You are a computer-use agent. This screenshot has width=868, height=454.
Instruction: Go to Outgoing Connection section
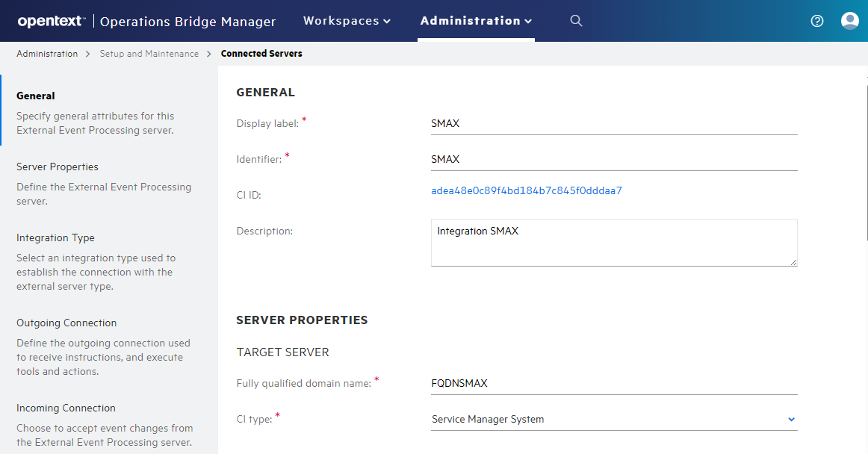[66, 323]
